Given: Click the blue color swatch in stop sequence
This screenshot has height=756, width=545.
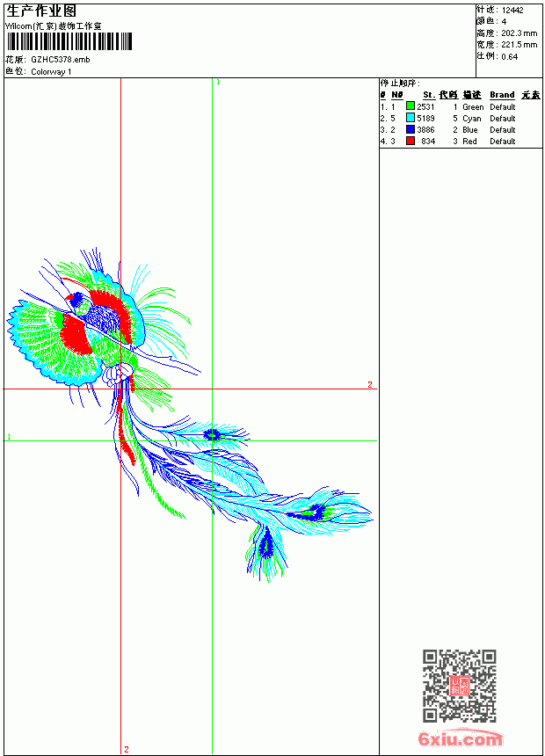Looking at the screenshot, I should click(411, 129).
